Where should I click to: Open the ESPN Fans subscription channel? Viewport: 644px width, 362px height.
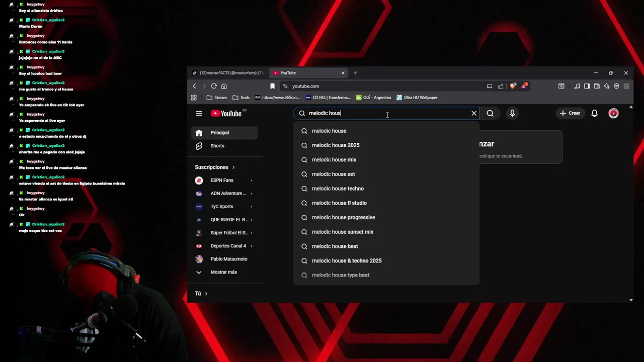pyautogui.click(x=224, y=180)
